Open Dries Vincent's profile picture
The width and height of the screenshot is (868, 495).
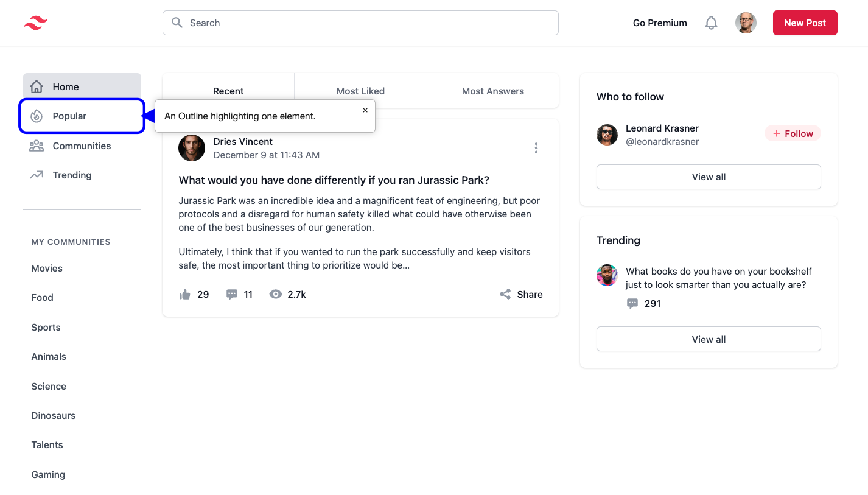[192, 148]
